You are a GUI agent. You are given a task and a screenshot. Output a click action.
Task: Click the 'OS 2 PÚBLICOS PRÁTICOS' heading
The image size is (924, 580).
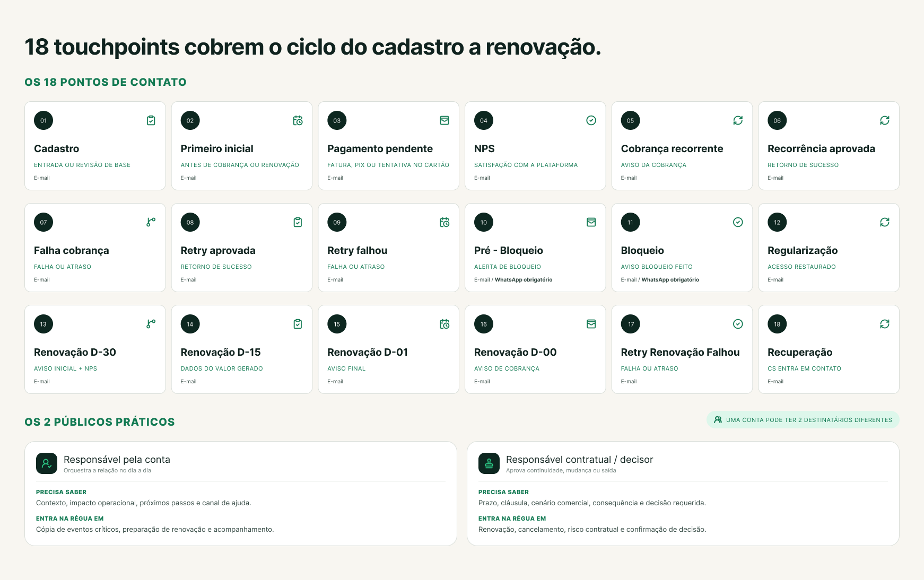pos(100,422)
